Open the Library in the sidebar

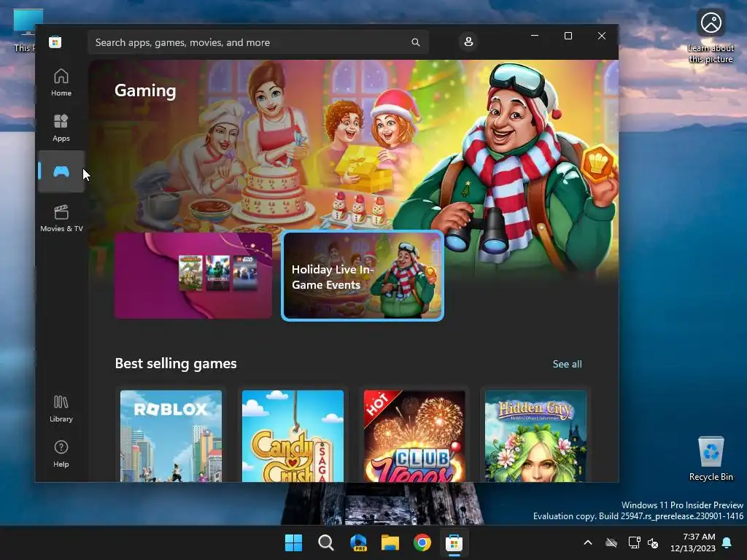coord(61,408)
